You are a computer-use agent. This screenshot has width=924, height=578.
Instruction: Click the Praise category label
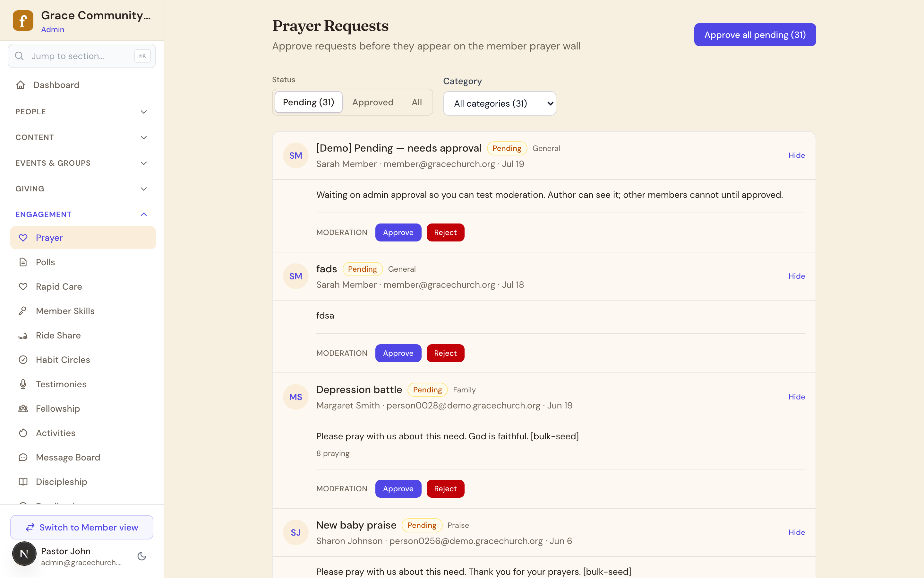pos(458,525)
